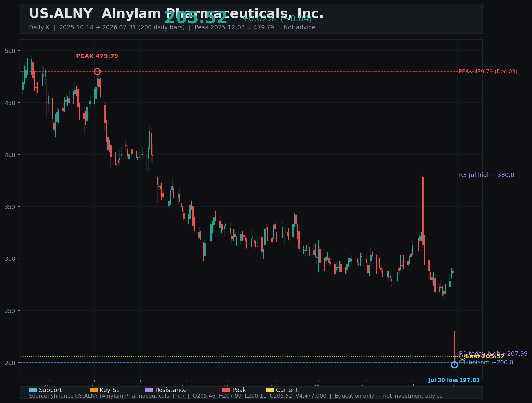The height and width of the screenshot is (403, 532).
Task: Select the blue Jul 30 low circle marker
Action: [x=454, y=365]
